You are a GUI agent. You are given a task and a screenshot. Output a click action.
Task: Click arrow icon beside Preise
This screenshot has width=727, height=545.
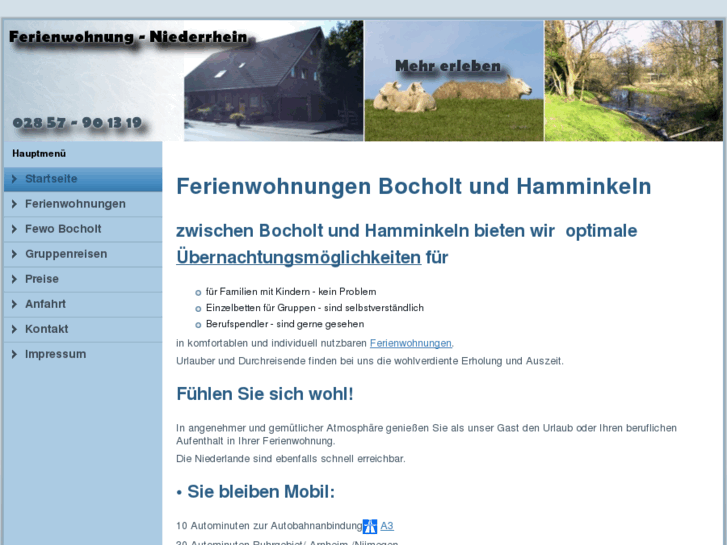14,279
